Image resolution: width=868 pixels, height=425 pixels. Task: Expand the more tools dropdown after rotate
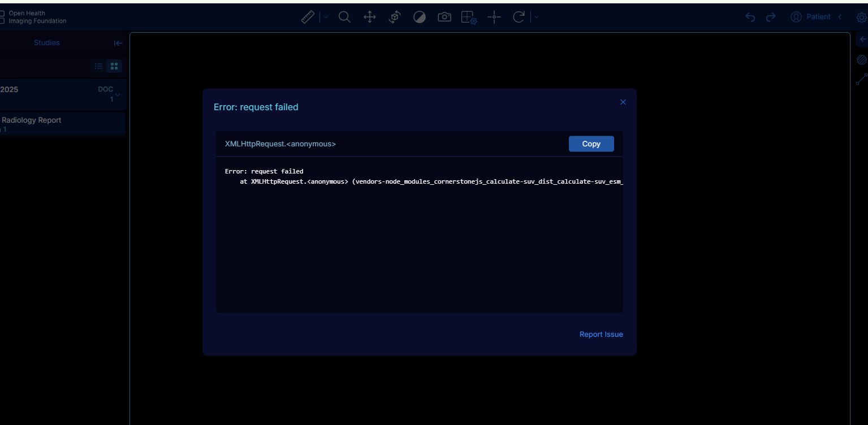click(x=537, y=17)
